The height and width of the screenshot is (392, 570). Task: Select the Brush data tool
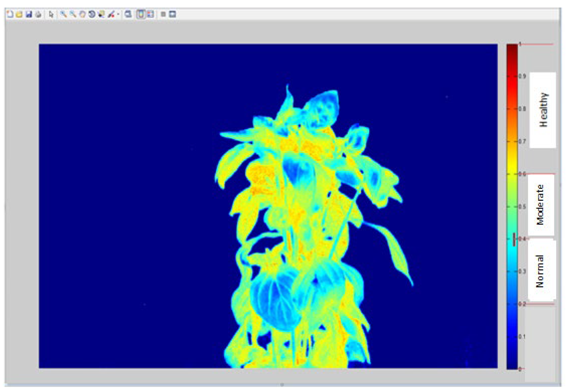[111, 14]
